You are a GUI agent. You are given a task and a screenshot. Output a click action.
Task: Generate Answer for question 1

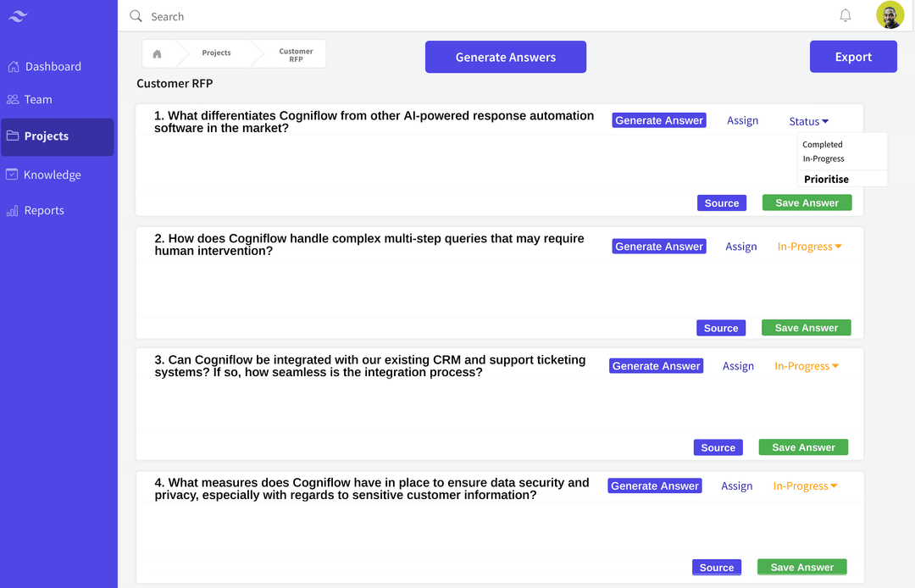(659, 120)
